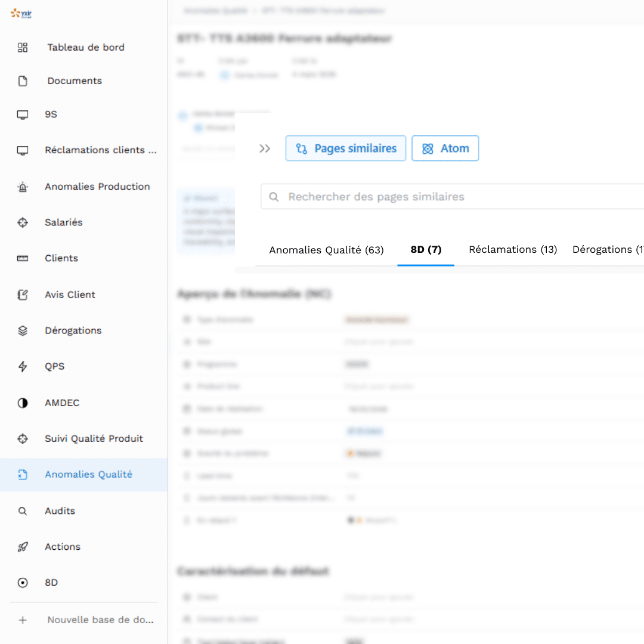The width and height of the screenshot is (644, 644).
Task: Click the AMDEC half-circle icon
Action: pyautogui.click(x=23, y=403)
